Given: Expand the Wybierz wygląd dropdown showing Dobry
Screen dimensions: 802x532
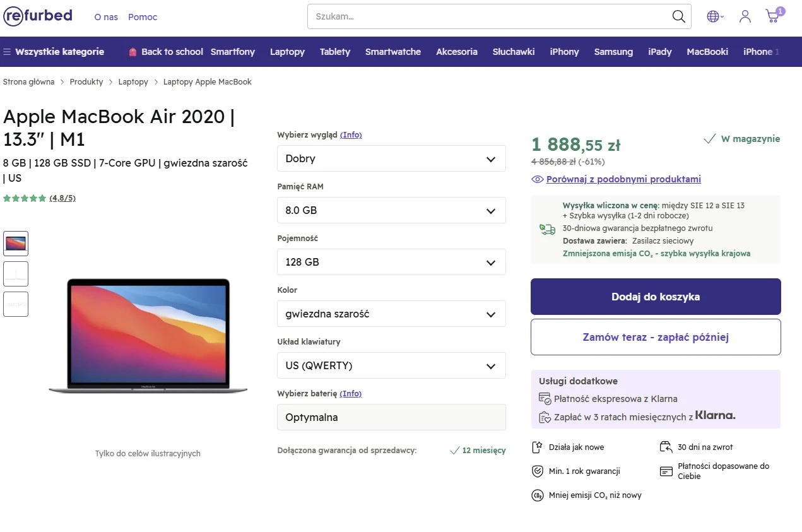Looking at the screenshot, I should (x=391, y=158).
